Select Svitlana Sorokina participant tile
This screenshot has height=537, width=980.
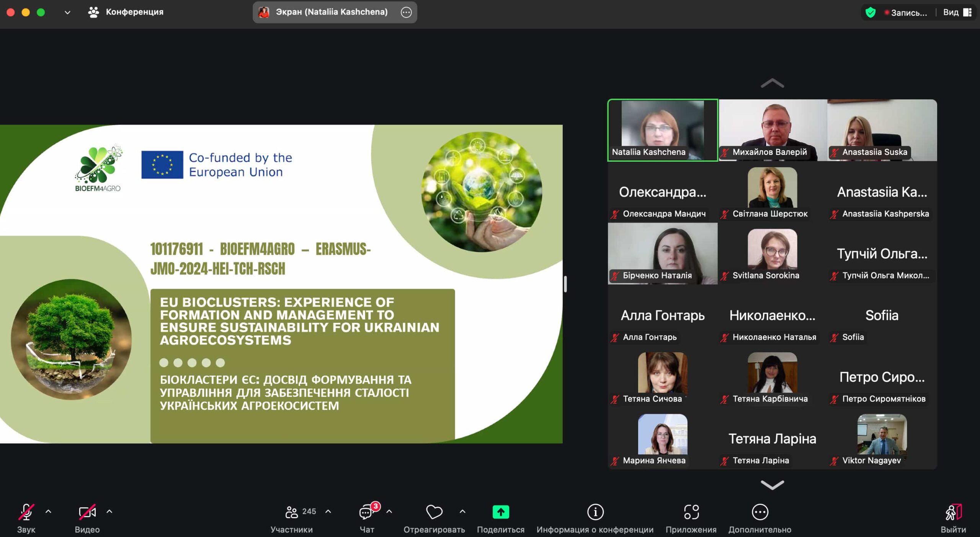click(773, 254)
